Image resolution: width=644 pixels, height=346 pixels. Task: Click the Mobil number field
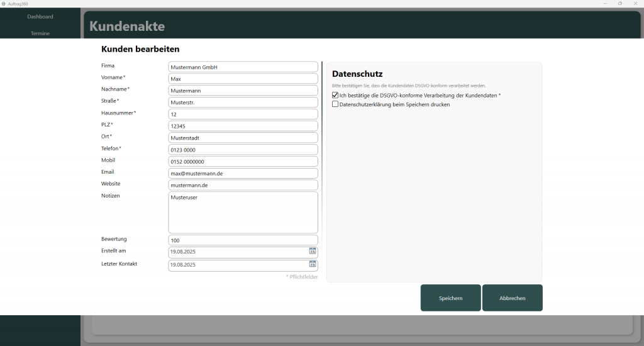(243, 161)
